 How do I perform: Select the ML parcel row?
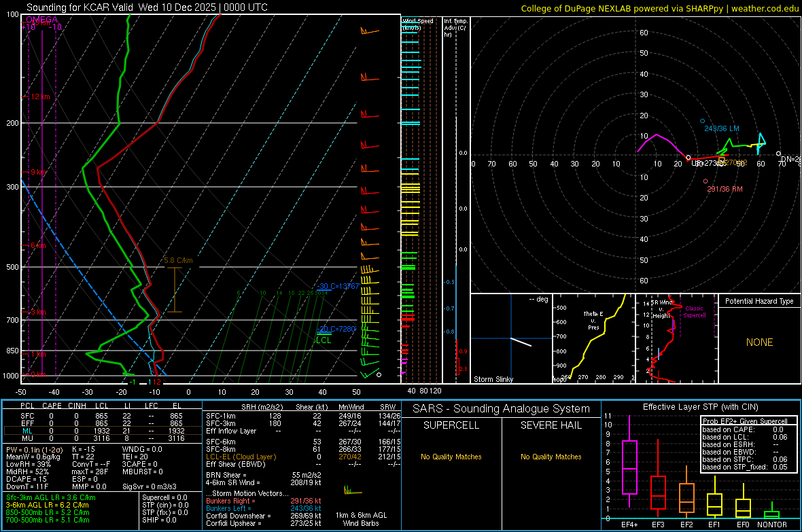pos(103,431)
